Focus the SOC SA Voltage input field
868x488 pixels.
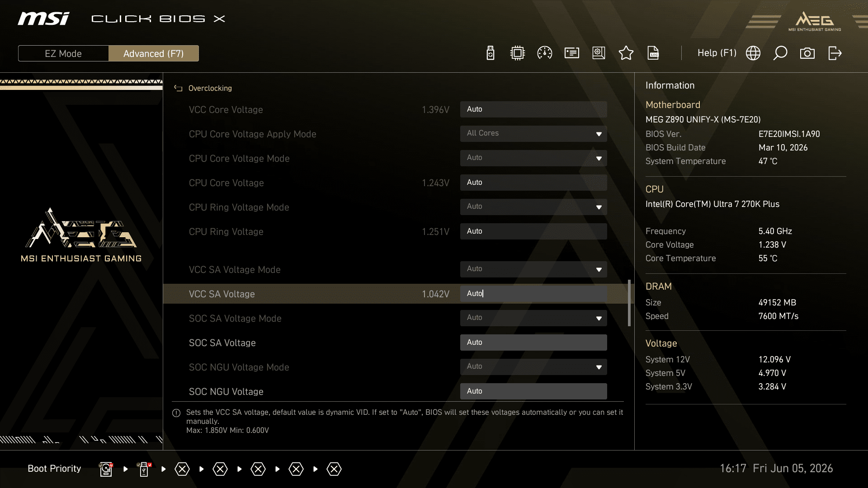click(533, 343)
